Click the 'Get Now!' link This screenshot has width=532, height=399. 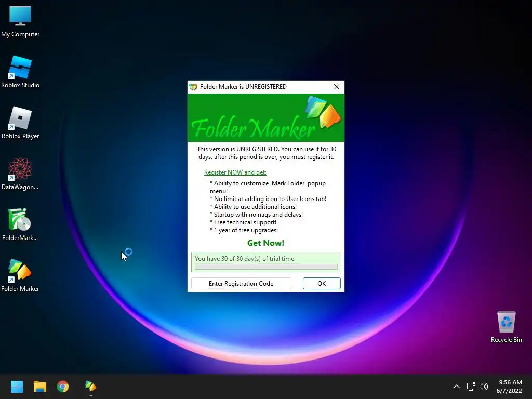265,243
